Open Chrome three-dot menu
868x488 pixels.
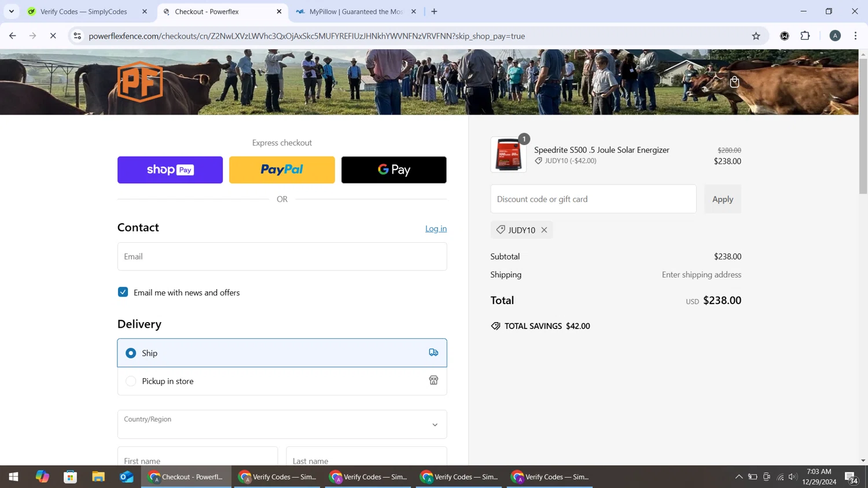click(855, 36)
